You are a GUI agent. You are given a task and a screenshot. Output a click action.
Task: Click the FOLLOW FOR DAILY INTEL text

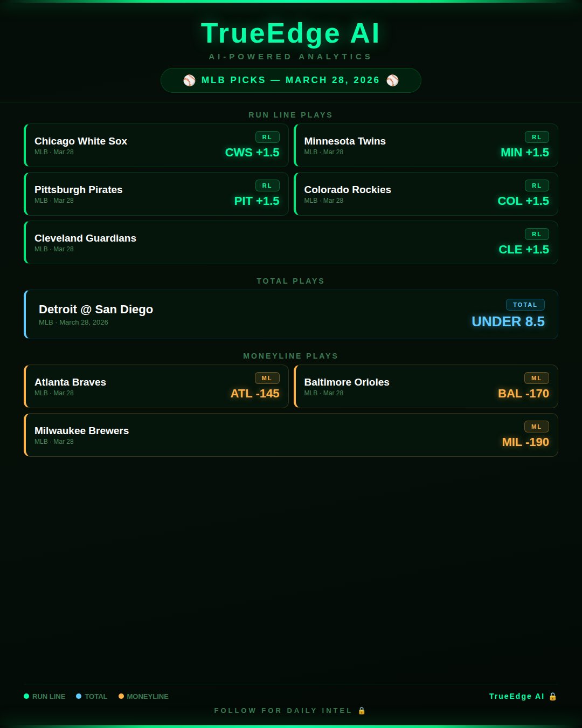283,711
